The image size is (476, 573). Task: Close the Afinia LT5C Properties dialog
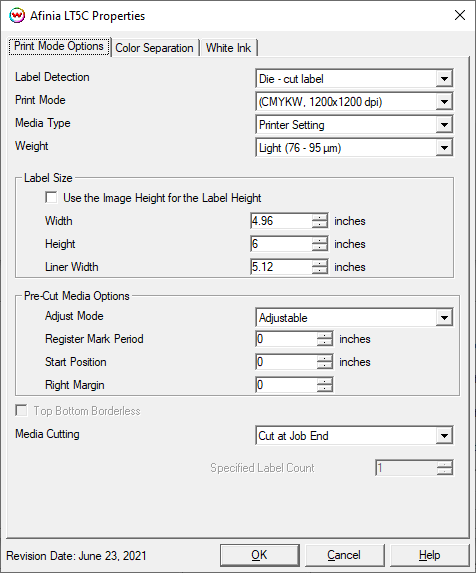click(x=460, y=15)
